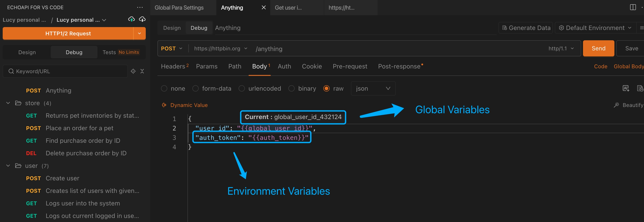Open the Cookie tab
Image resolution: width=644 pixels, height=222 pixels.
pos(312,66)
